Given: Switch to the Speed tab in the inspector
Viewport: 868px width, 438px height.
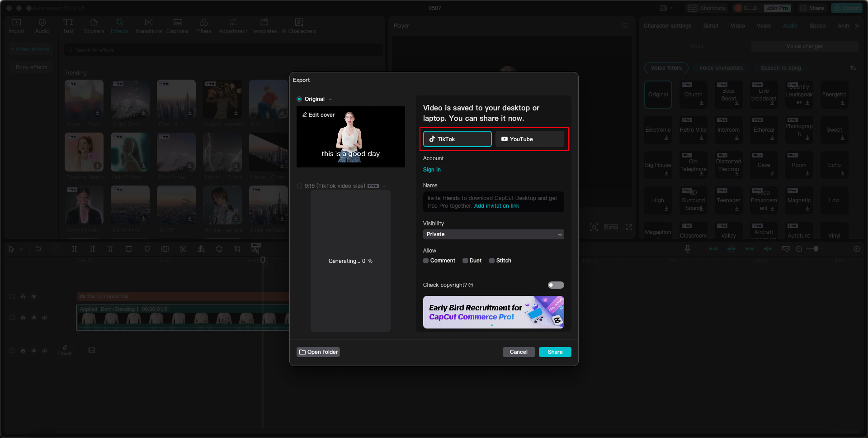Looking at the screenshot, I should [x=817, y=26].
